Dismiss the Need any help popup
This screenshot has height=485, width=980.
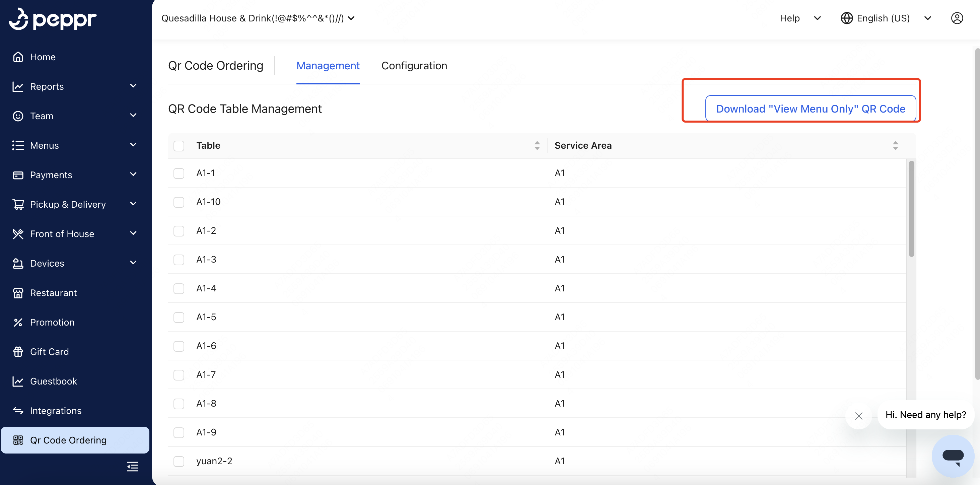(859, 416)
